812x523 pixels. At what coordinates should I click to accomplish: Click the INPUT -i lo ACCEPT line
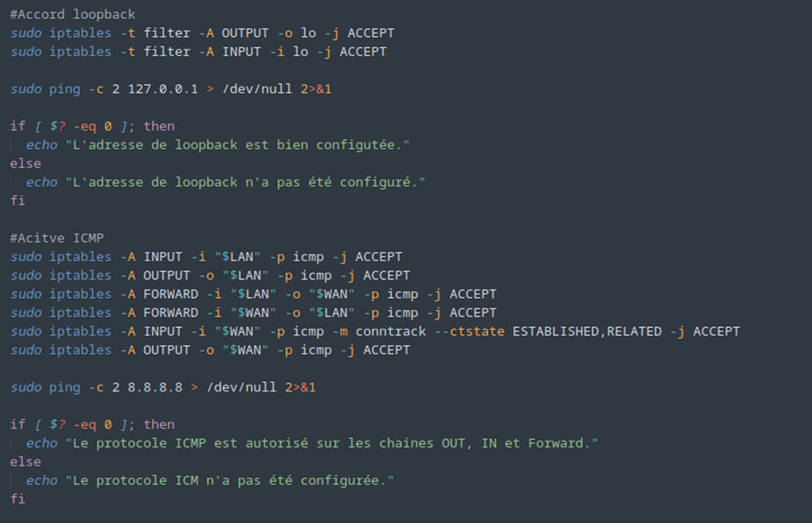[198, 52]
